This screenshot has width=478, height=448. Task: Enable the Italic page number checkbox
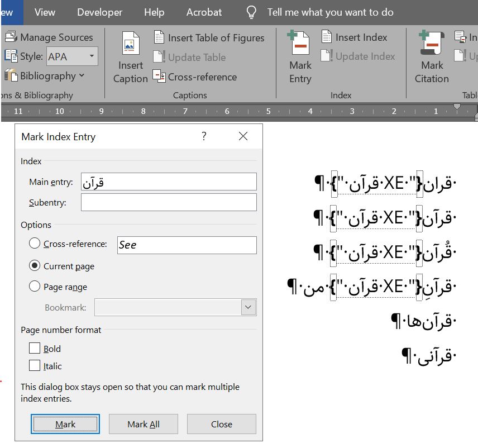click(x=35, y=365)
